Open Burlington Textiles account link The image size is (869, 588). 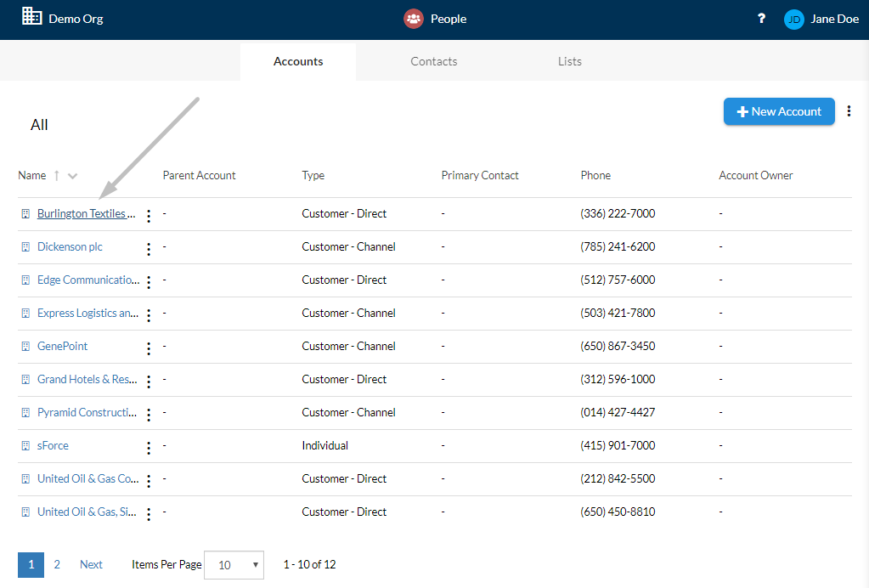tap(87, 214)
